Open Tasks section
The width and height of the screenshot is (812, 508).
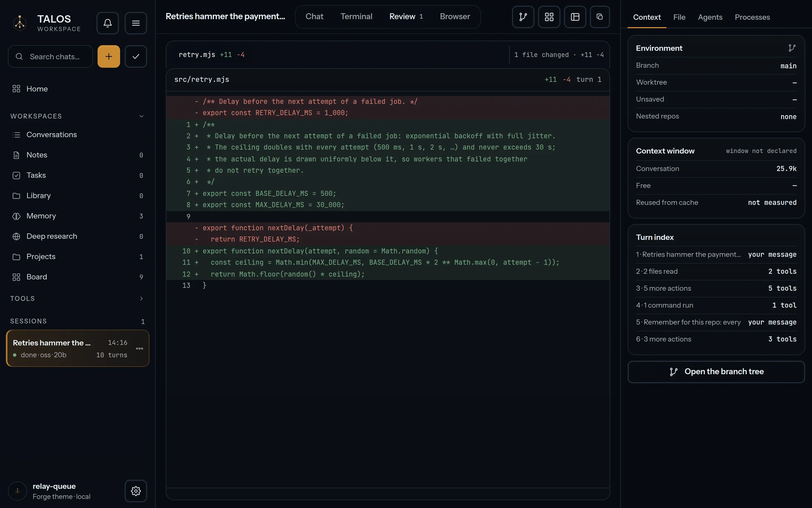click(78, 175)
